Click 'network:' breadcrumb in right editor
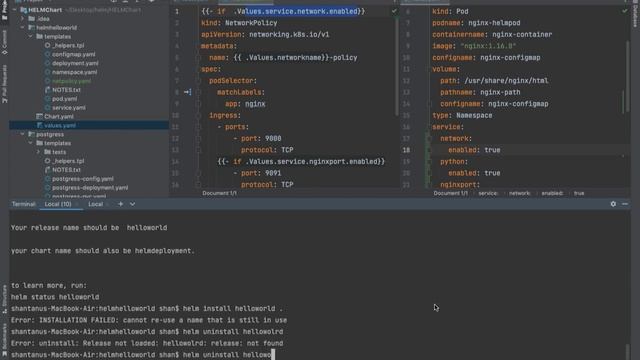640x360 pixels. (x=519, y=193)
